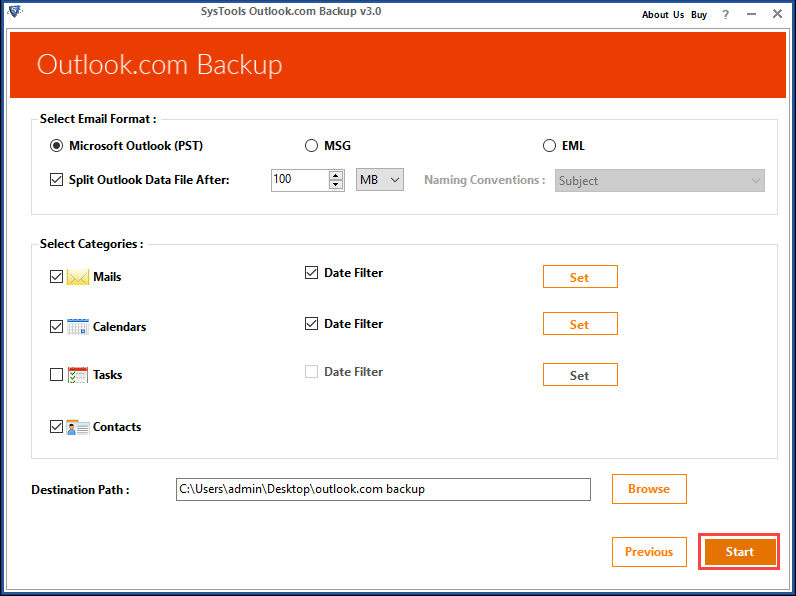
Task: Open help via the question mark icon
Action: [x=725, y=15]
